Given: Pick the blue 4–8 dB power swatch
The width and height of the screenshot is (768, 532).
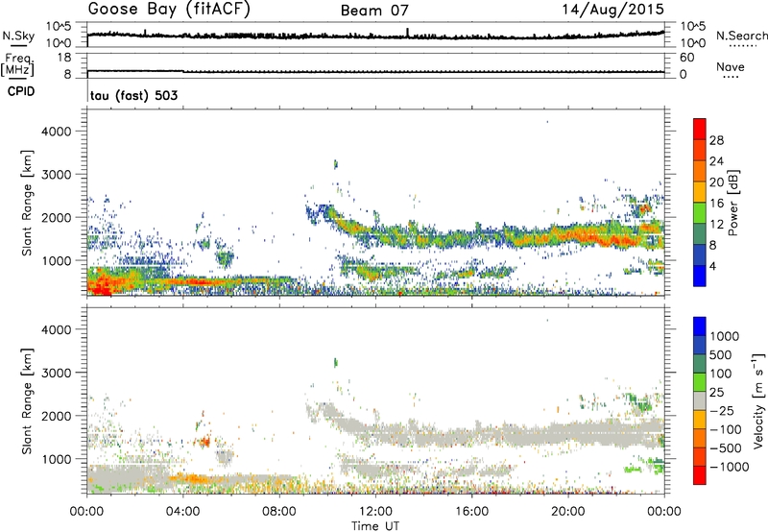Looking at the screenshot, I should coord(700,255).
